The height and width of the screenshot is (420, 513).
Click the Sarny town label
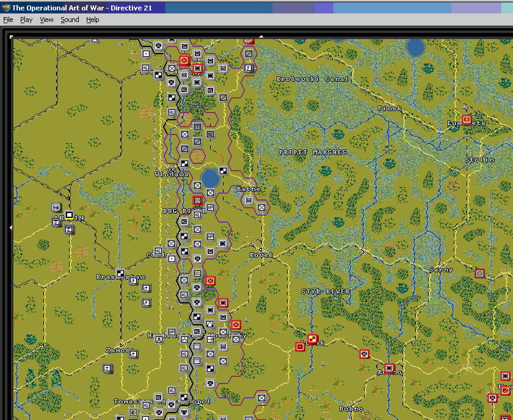(x=441, y=270)
